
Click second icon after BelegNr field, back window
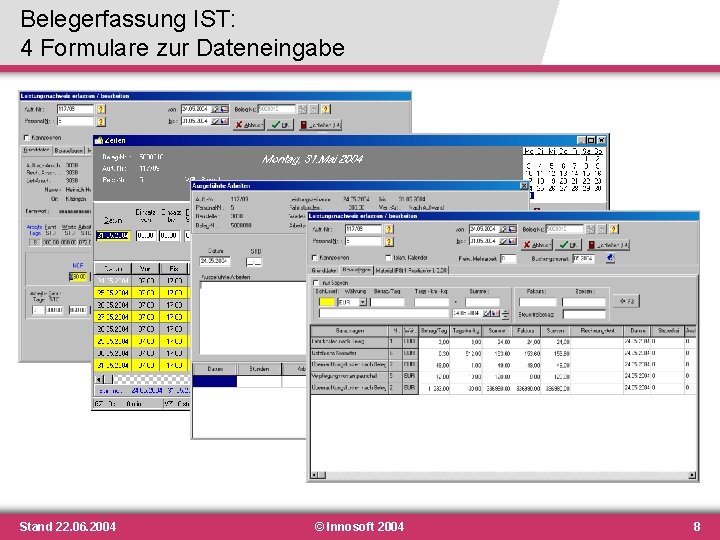314,109
